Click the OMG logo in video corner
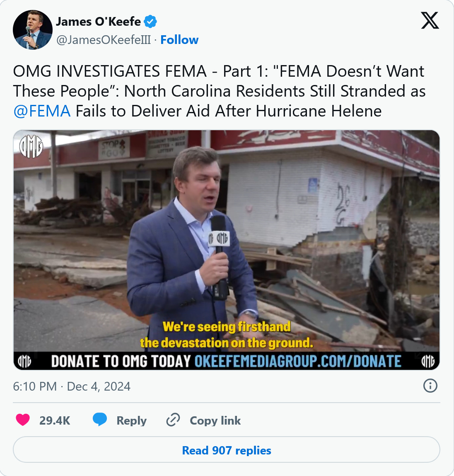Viewport: 454px width, 476px height. pos(31,146)
